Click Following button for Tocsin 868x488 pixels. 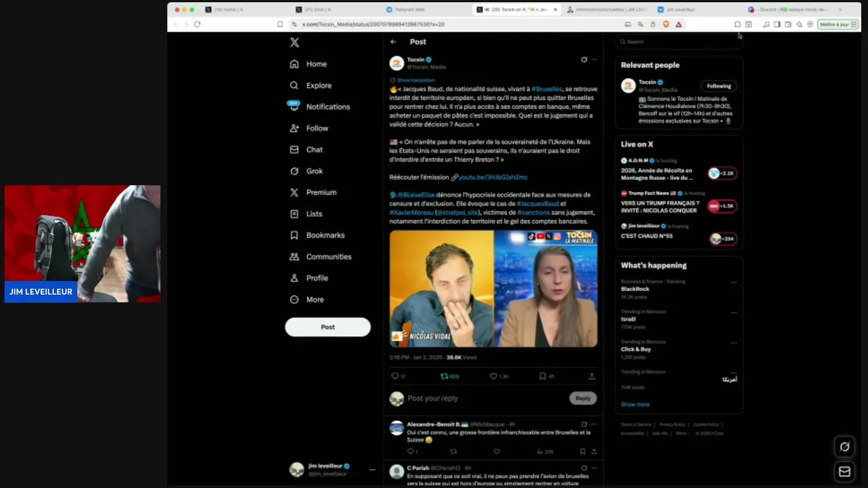(719, 86)
